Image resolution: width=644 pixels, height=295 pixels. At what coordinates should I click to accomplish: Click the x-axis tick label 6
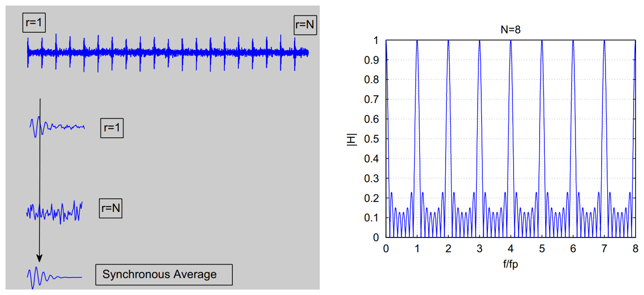point(573,248)
